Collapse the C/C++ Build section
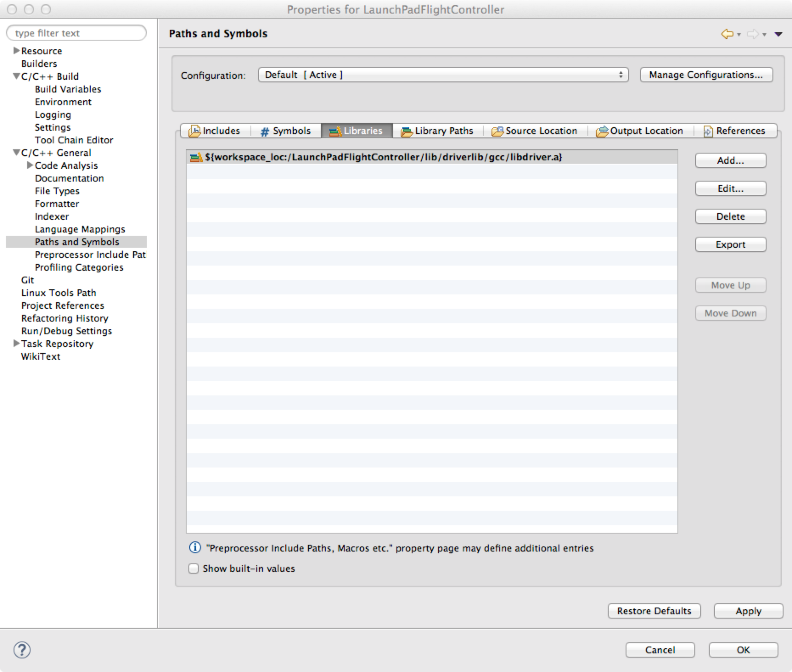The height and width of the screenshot is (672, 792). (x=16, y=76)
